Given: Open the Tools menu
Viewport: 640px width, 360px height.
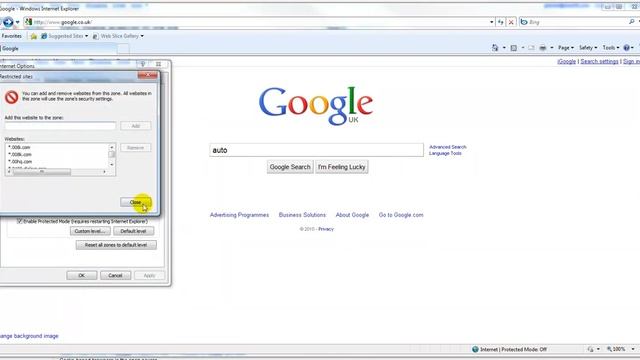Looking at the screenshot, I should 610,48.
